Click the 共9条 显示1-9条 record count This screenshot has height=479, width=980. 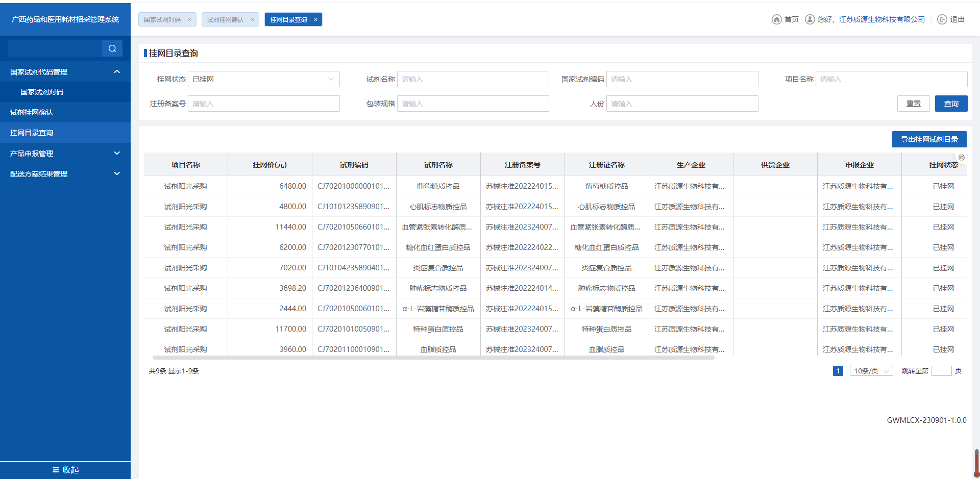(x=174, y=371)
